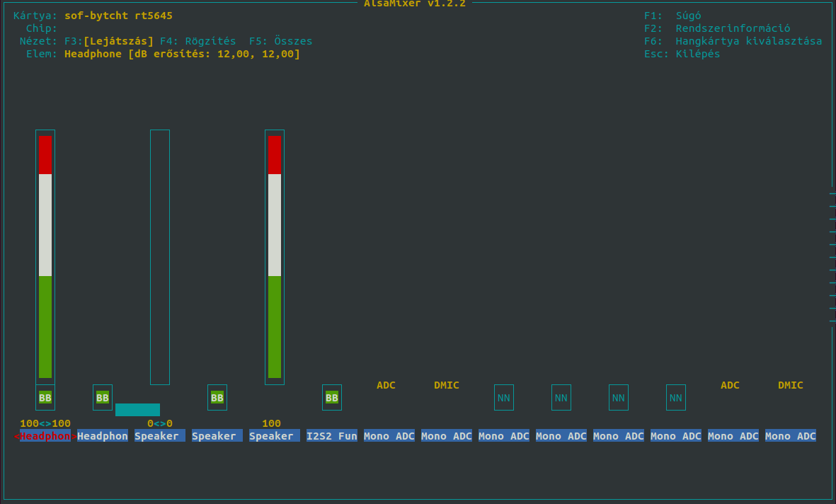Click the 100<>100 level value
Image resolution: width=836 pixels, height=504 pixels.
[x=45, y=423]
